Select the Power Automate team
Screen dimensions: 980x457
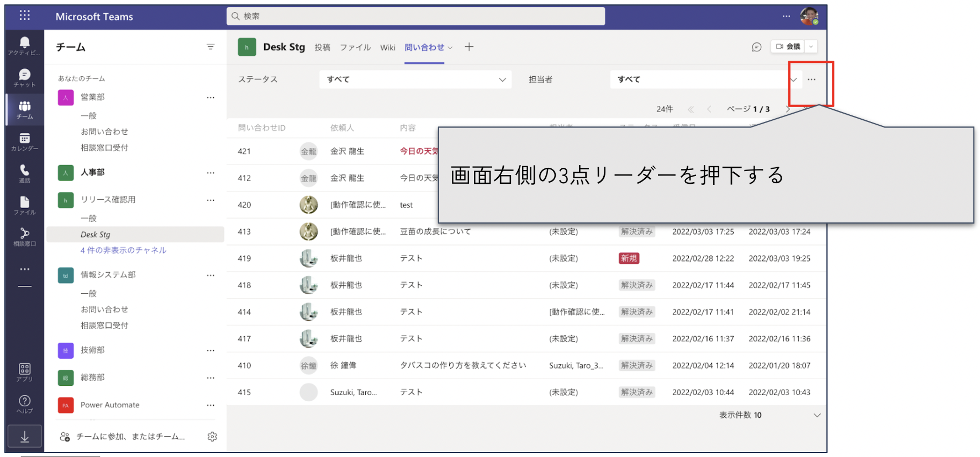[110, 405]
